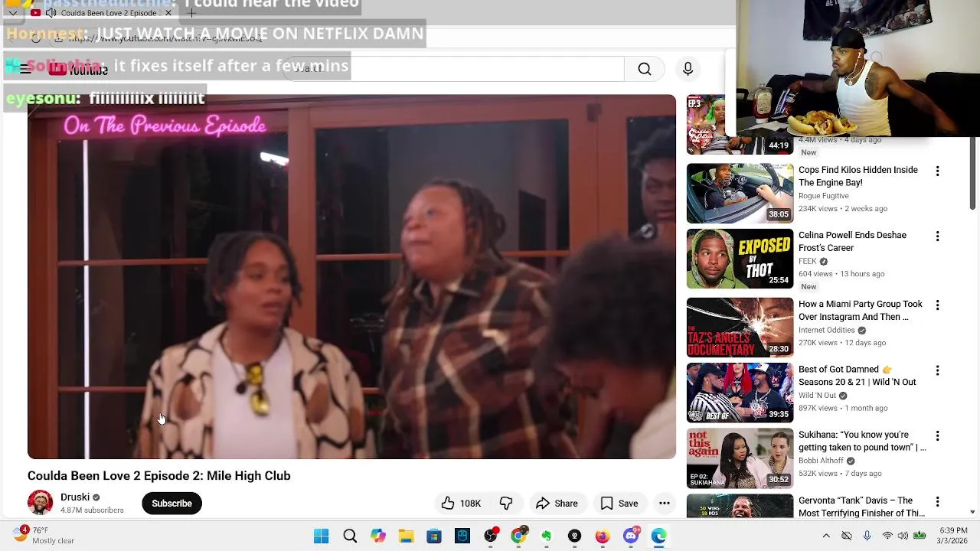
Task: Open OBS Studio taskbar icon
Action: (x=491, y=536)
